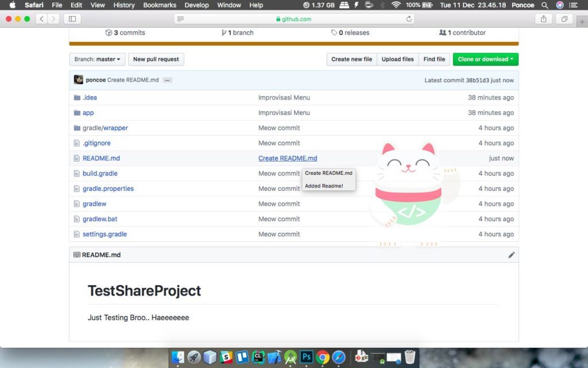Click the Safari forward arrow
The width and height of the screenshot is (588, 368).
pyautogui.click(x=53, y=19)
